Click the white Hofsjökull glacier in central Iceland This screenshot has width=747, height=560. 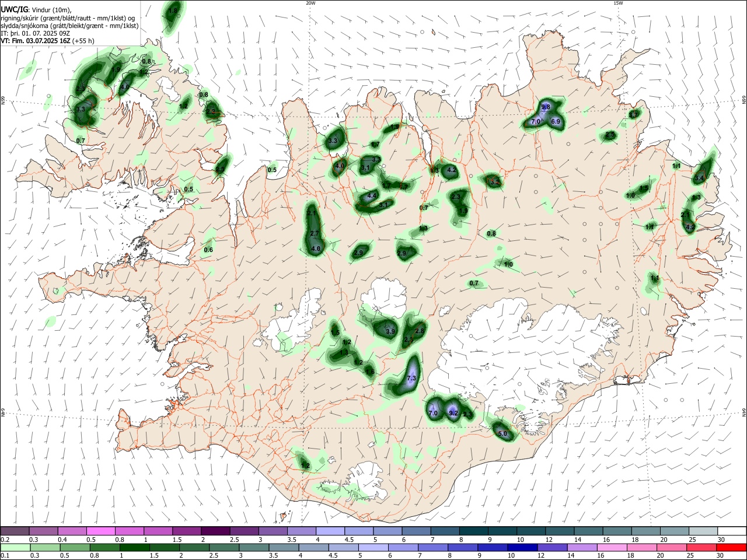[385, 296]
